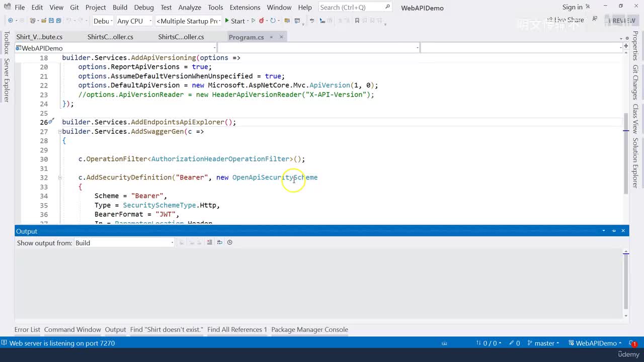Open the Properties side tab
Image resolution: width=644 pixels, height=362 pixels.
click(635, 46)
